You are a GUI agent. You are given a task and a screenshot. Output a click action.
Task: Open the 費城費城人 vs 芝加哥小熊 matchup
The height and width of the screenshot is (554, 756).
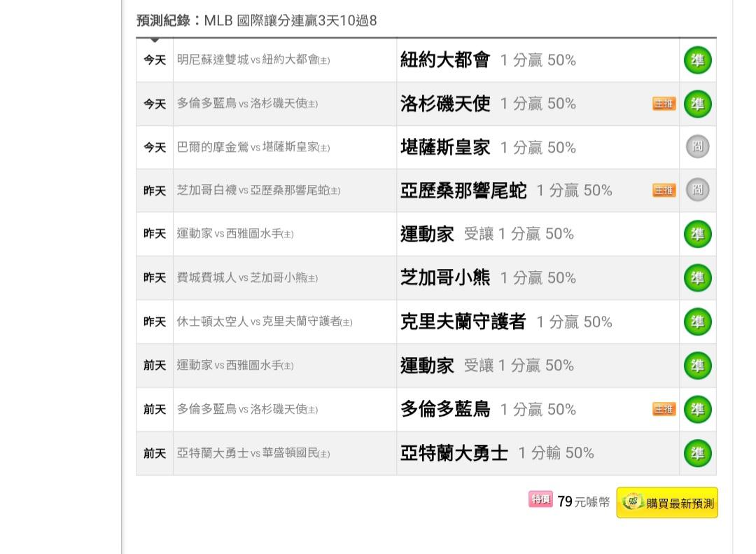247,278
